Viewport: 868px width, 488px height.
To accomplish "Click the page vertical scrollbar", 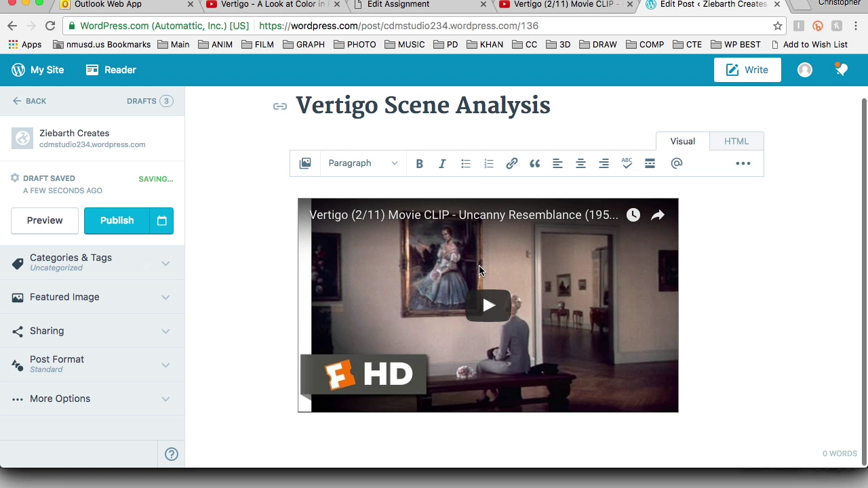I will (864, 281).
